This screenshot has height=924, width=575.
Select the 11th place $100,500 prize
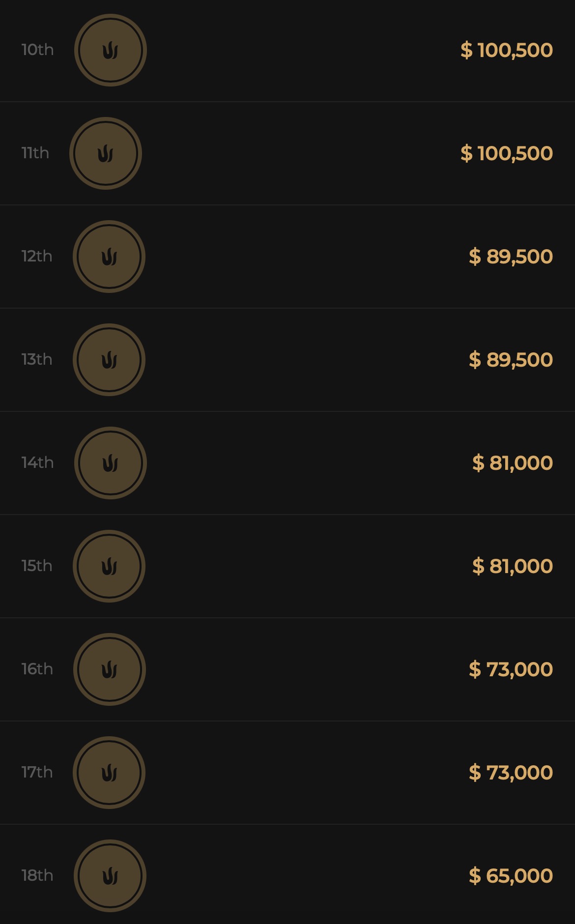tap(507, 153)
